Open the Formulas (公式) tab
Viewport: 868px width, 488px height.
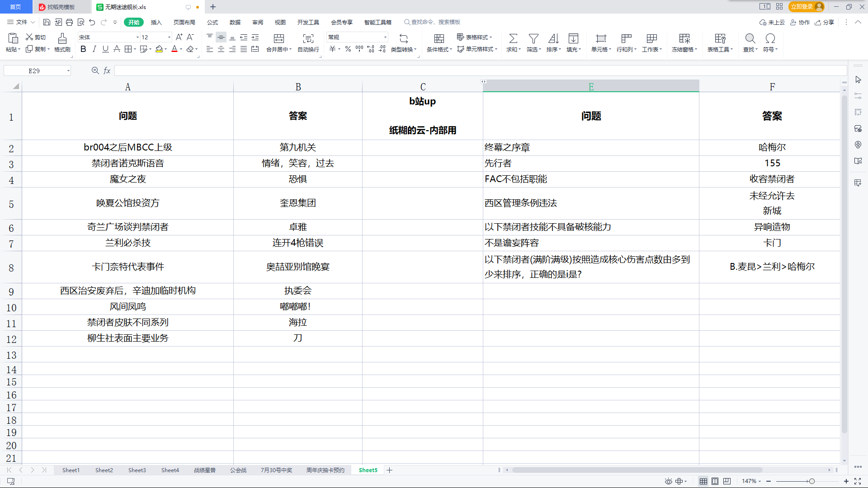pyautogui.click(x=212, y=22)
